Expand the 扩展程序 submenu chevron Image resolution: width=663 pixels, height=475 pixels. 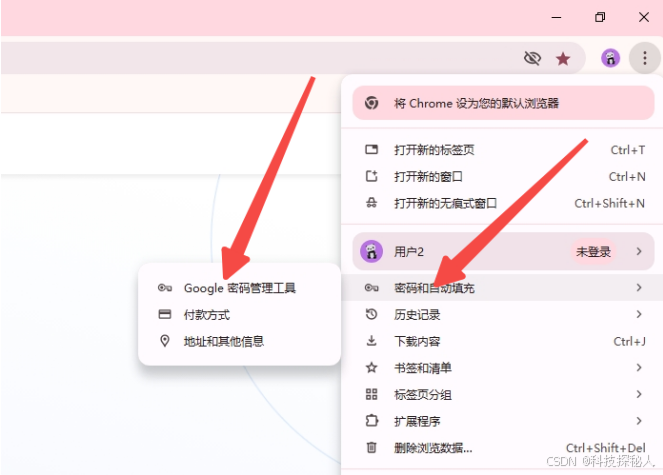(639, 420)
